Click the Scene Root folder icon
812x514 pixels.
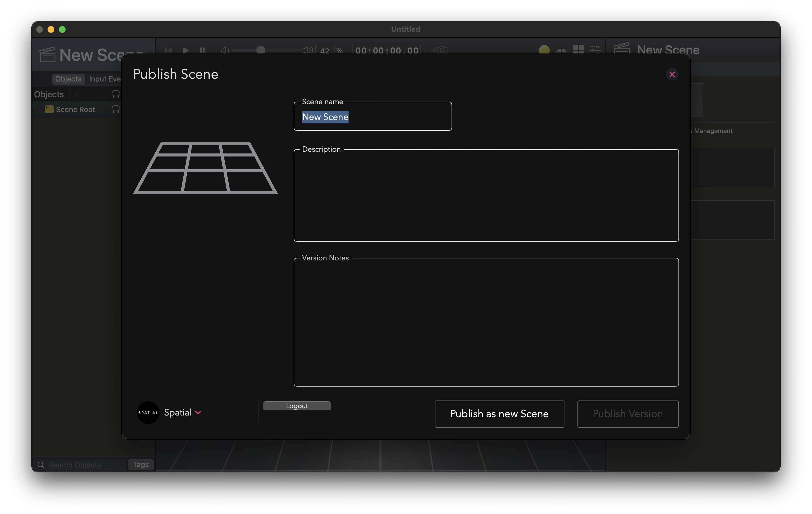[x=49, y=109]
